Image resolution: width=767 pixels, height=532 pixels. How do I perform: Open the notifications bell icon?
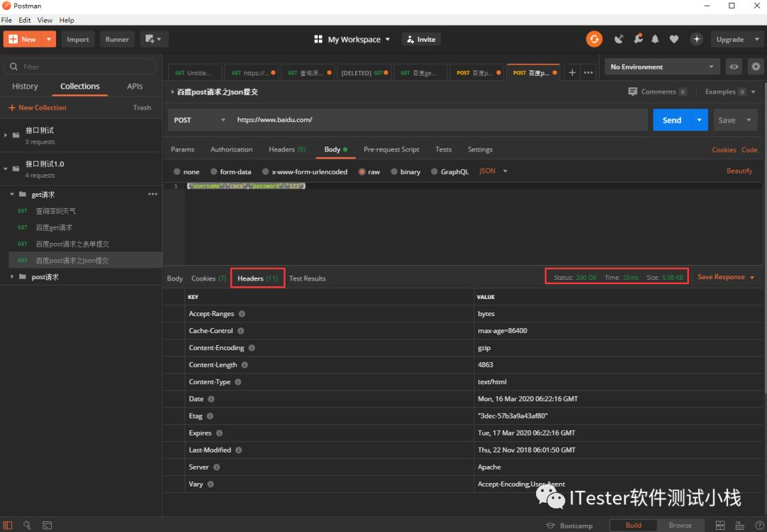[655, 39]
